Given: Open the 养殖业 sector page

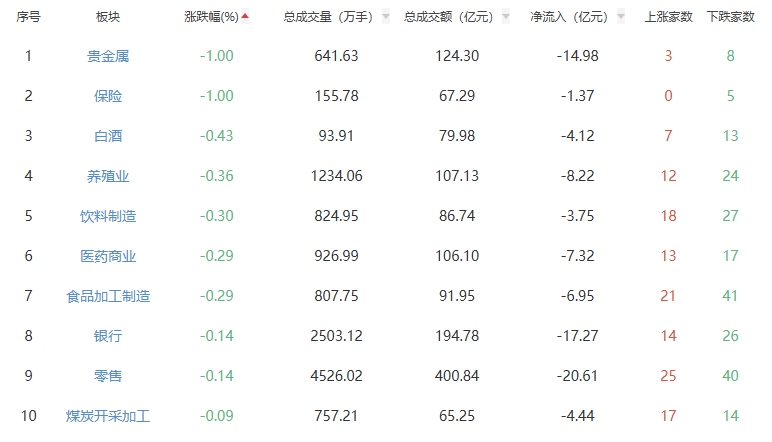Looking at the screenshot, I should 108,176.
